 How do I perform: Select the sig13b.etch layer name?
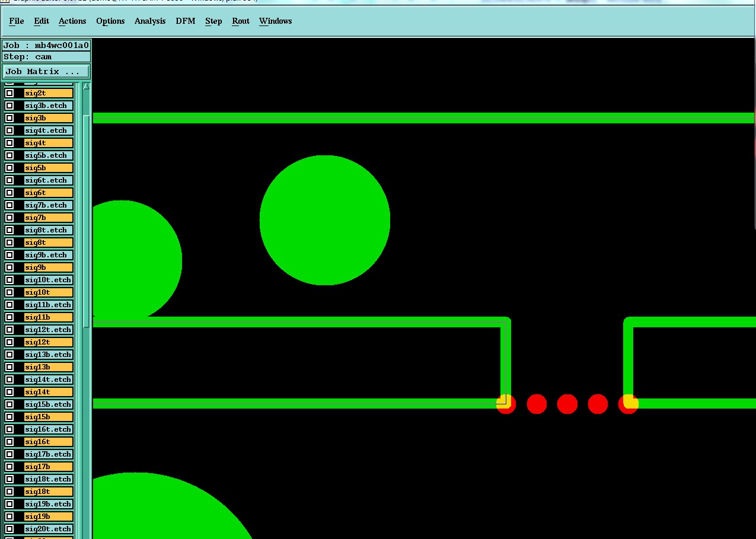49,355
